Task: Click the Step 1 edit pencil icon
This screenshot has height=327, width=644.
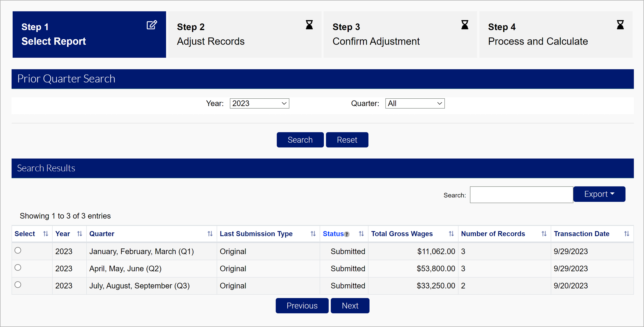Action: [152, 25]
